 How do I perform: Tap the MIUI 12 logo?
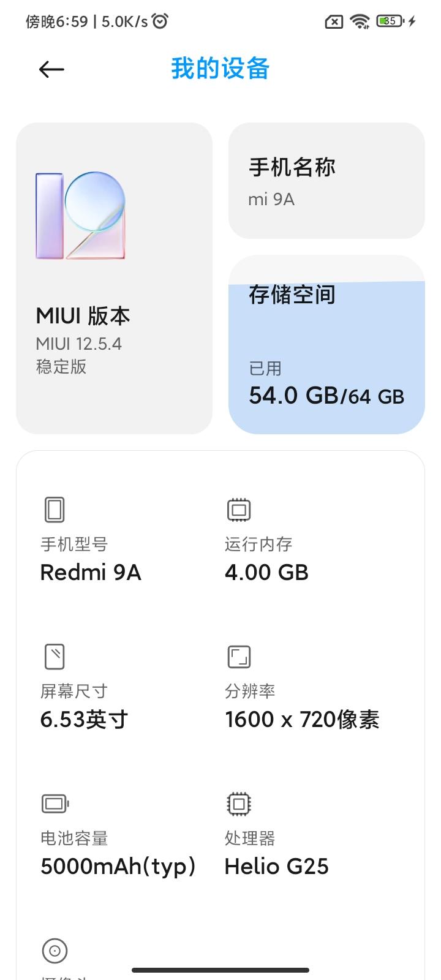[x=80, y=216]
